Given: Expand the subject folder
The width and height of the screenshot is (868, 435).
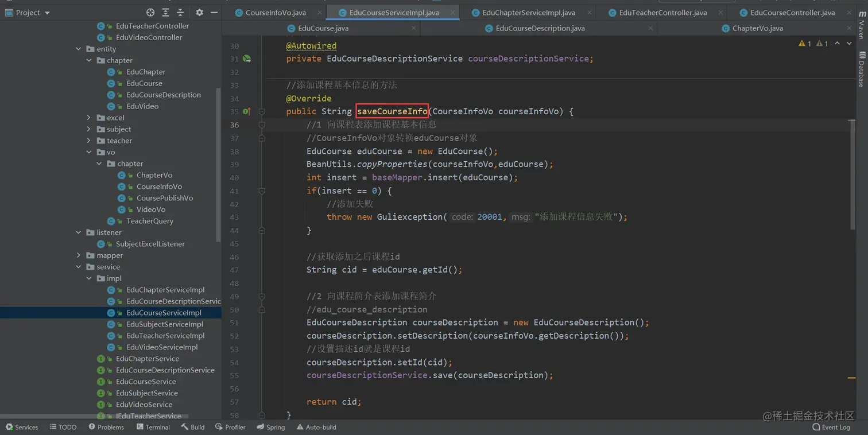Looking at the screenshot, I should tap(89, 129).
